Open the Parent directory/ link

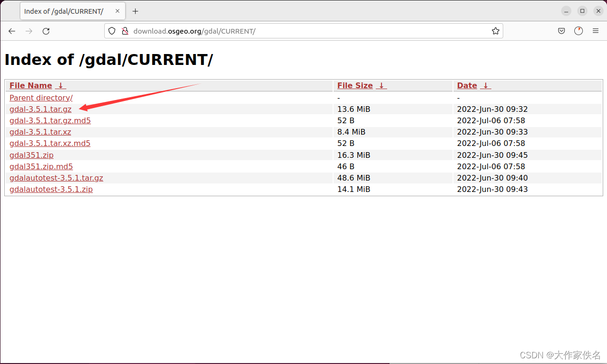41,98
